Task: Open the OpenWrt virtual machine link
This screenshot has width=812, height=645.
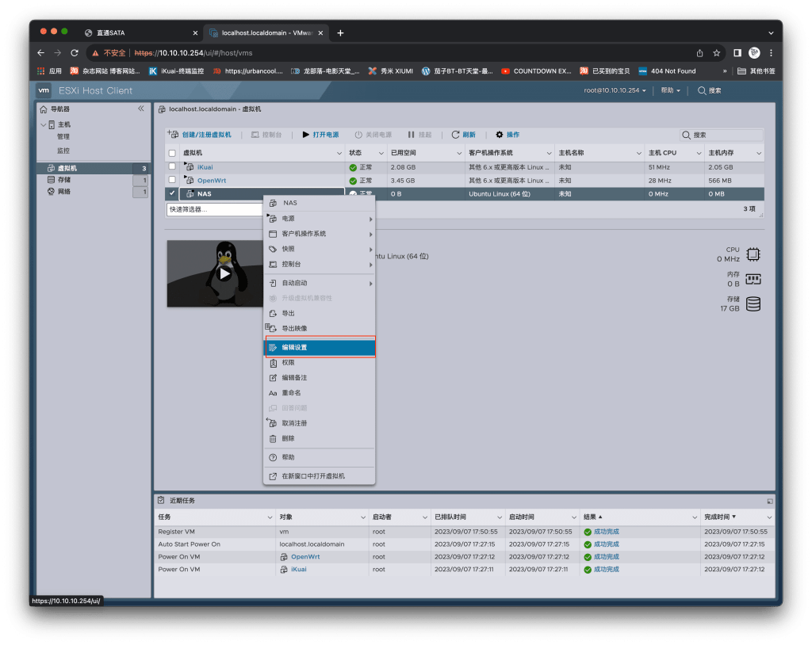Action: [x=212, y=181]
